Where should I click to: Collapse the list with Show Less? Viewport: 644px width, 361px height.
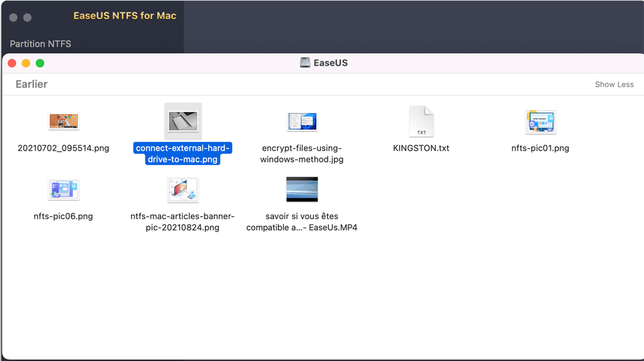point(614,84)
